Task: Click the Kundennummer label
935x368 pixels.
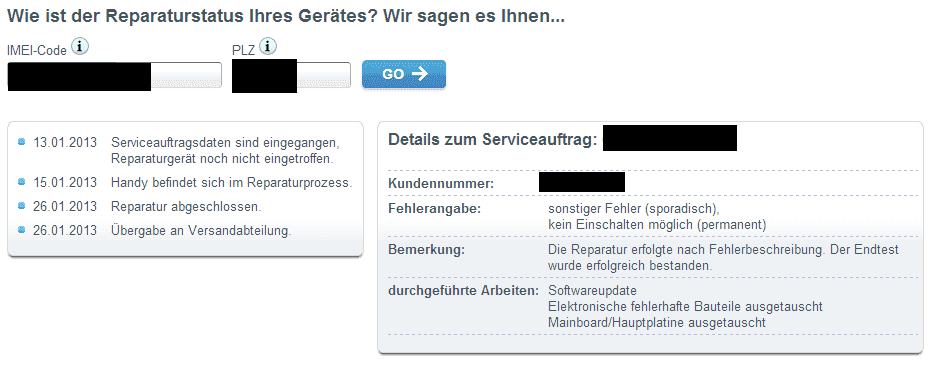Action: pyautogui.click(x=441, y=184)
